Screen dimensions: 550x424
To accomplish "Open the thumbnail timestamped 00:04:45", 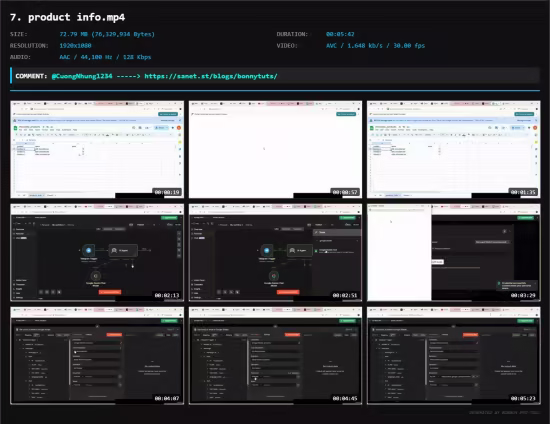I will [275, 356].
